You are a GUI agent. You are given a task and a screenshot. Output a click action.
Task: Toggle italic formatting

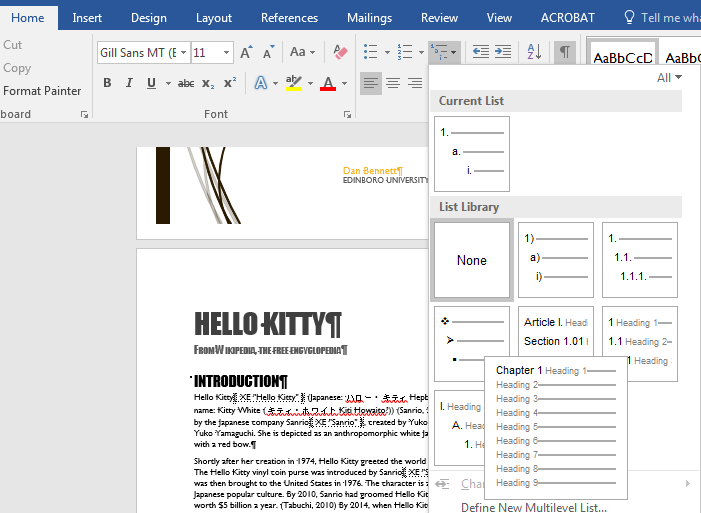click(129, 84)
